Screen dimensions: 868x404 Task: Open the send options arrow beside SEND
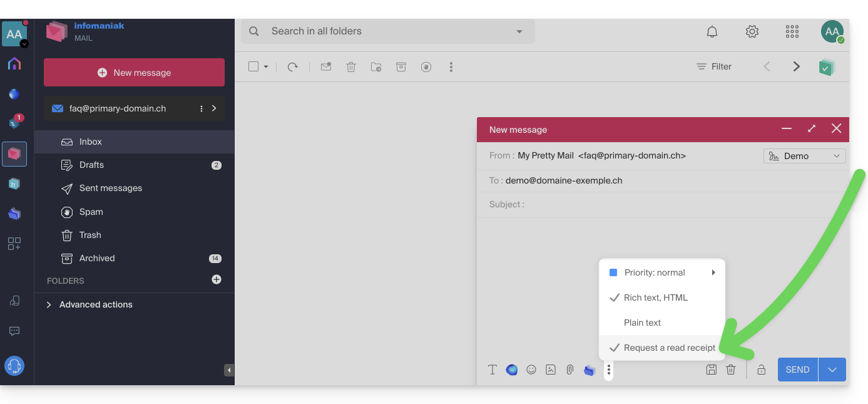[832, 370]
